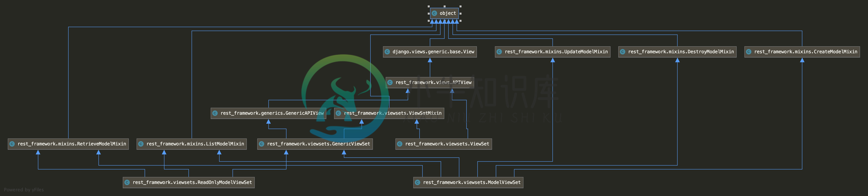Image resolution: width=868 pixels, height=196 pixels.
Task: Click class icon of ViewSetMixin node
Action: [x=338, y=113]
